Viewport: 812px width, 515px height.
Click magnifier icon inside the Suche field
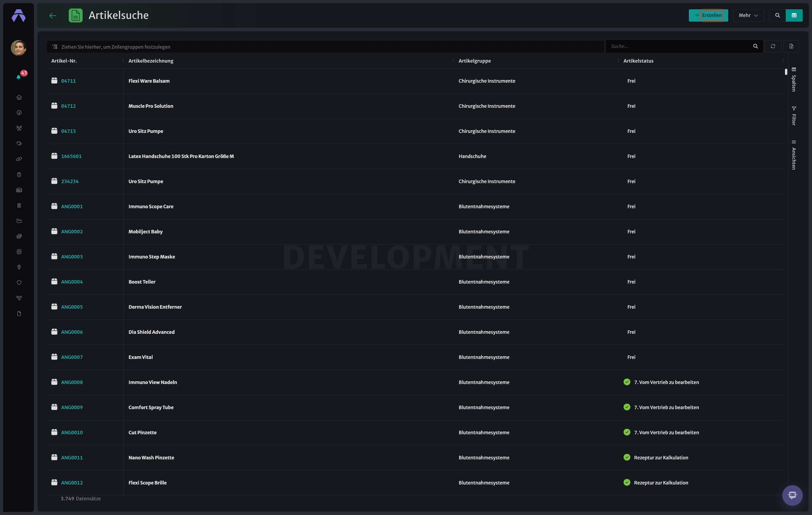click(x=756, y=46)
